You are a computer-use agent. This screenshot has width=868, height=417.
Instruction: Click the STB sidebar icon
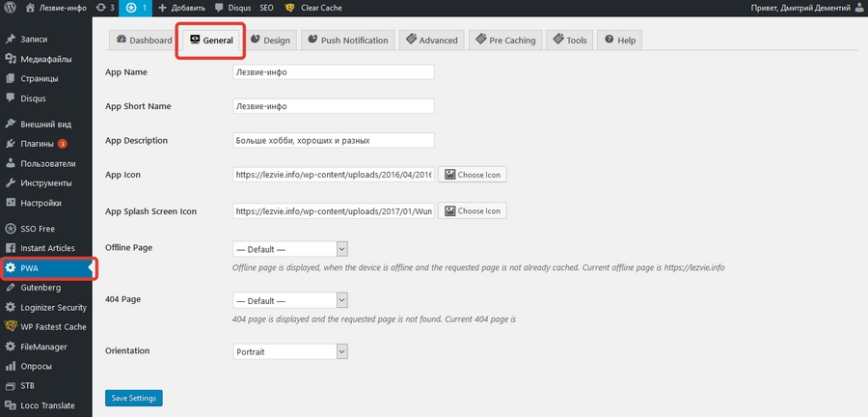click(10, 385)
